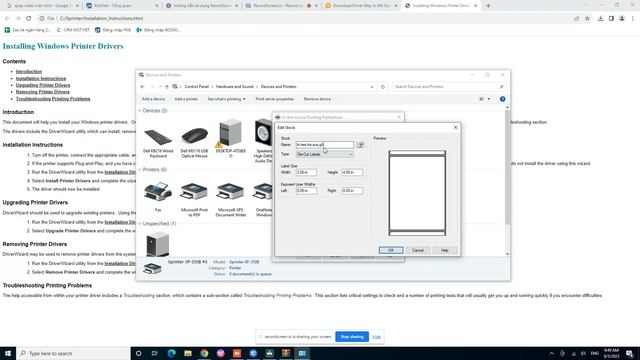This screenshot has width=640, height=360.
Task: Click the stock Name input field
Action: 325,145
